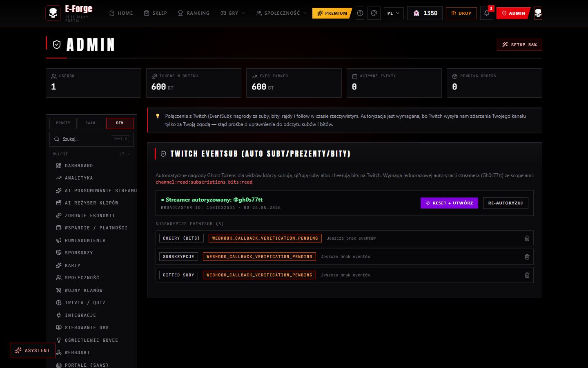Open notifications bell with 3 badge
Viewport: 588px width, 368px height.
(487, 13)
